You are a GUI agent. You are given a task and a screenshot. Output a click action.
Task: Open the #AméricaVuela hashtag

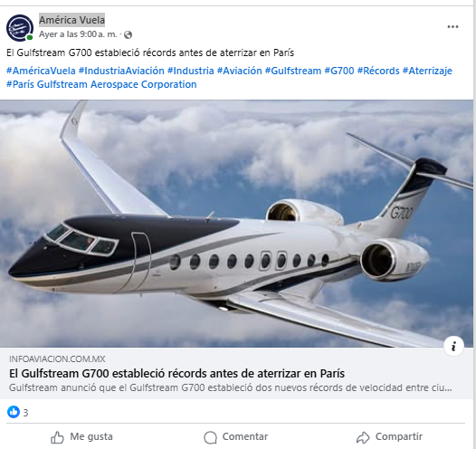point(41,71)
